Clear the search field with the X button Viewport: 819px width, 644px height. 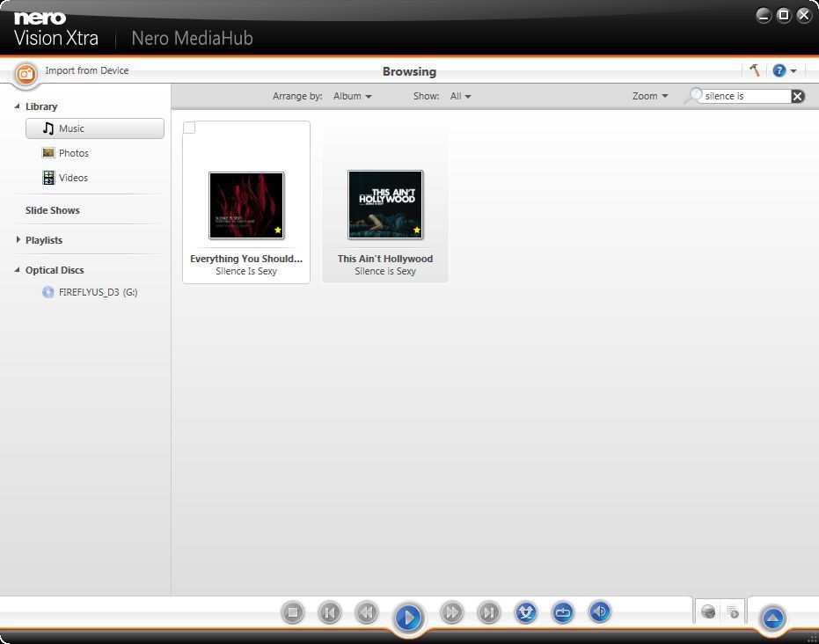point(797,96)
